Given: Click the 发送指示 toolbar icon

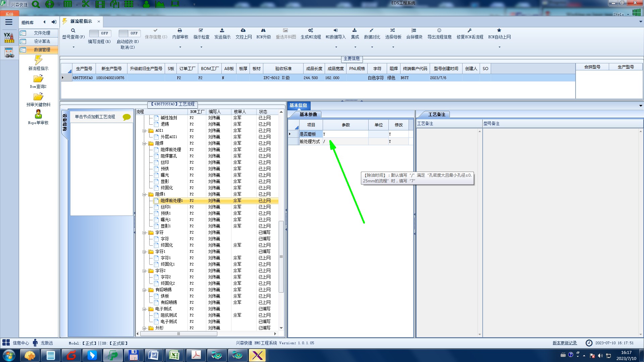Looking at the screenshot, I should (222, 31).
